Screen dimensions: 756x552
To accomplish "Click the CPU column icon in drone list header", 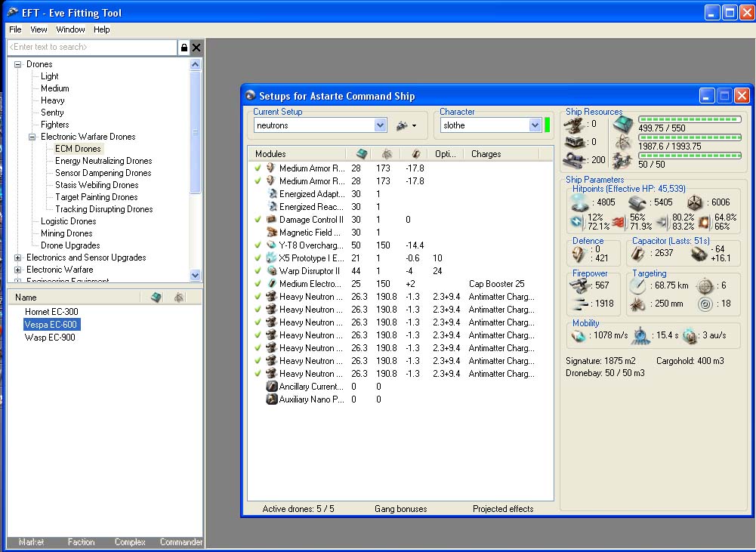I will point(156,298).
